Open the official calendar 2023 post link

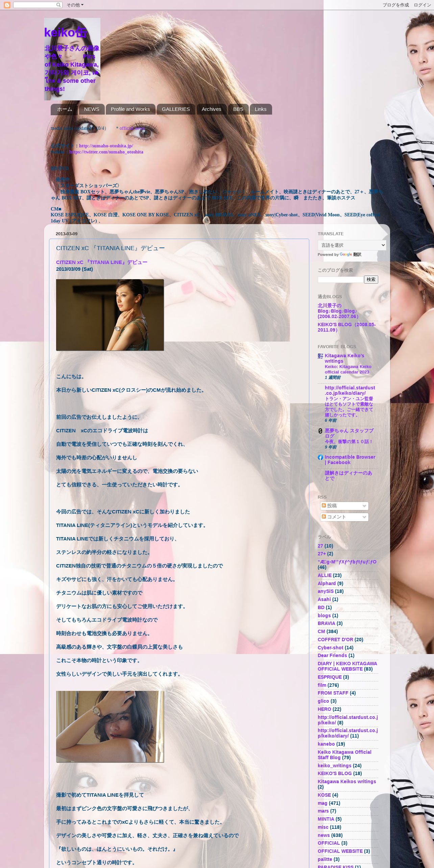click(348, 369)
